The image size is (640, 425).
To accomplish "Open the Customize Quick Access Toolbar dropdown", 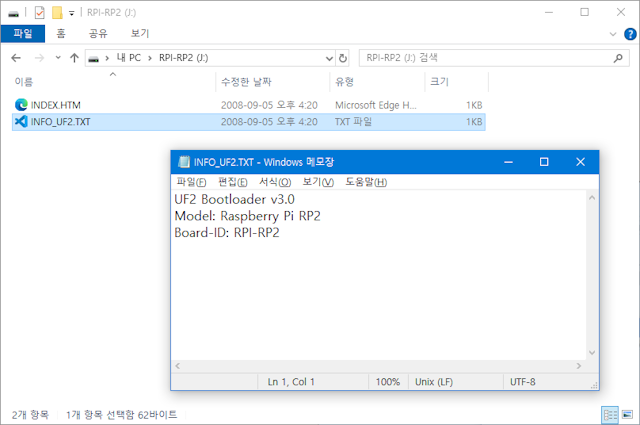I will tap(71, 13).
